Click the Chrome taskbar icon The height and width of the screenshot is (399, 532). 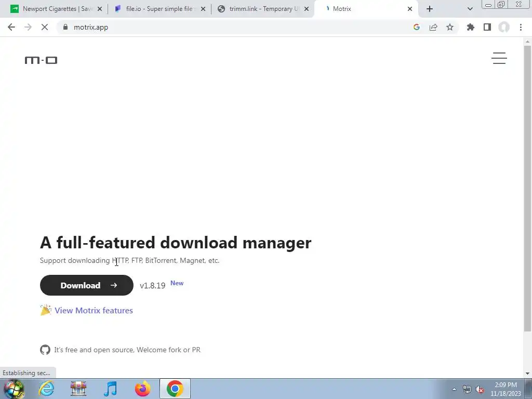175,389
